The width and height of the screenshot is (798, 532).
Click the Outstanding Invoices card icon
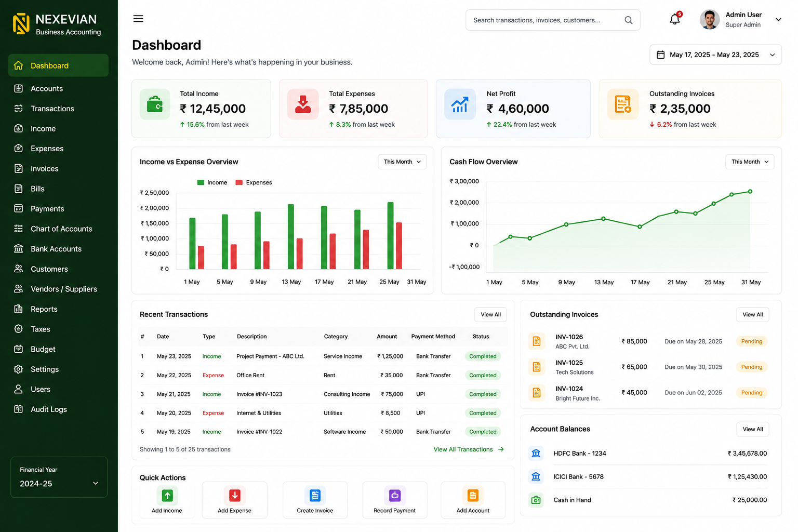tap(623, 104)
